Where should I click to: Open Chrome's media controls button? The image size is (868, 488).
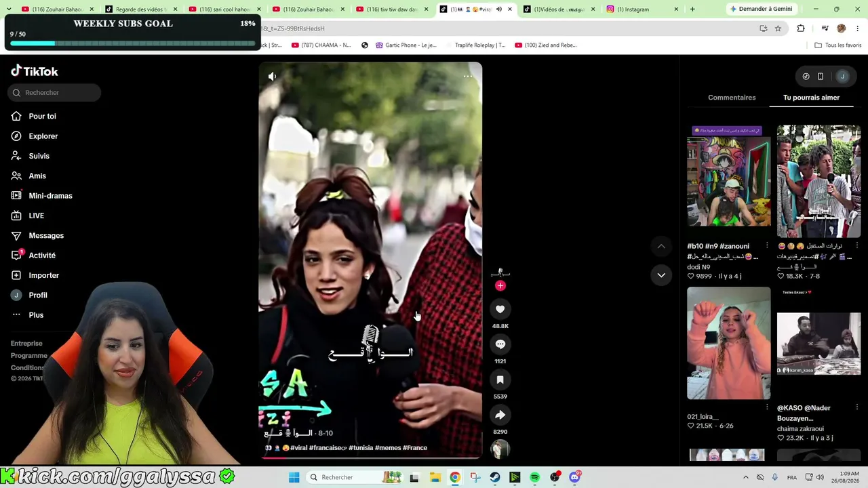pos(825,28)
